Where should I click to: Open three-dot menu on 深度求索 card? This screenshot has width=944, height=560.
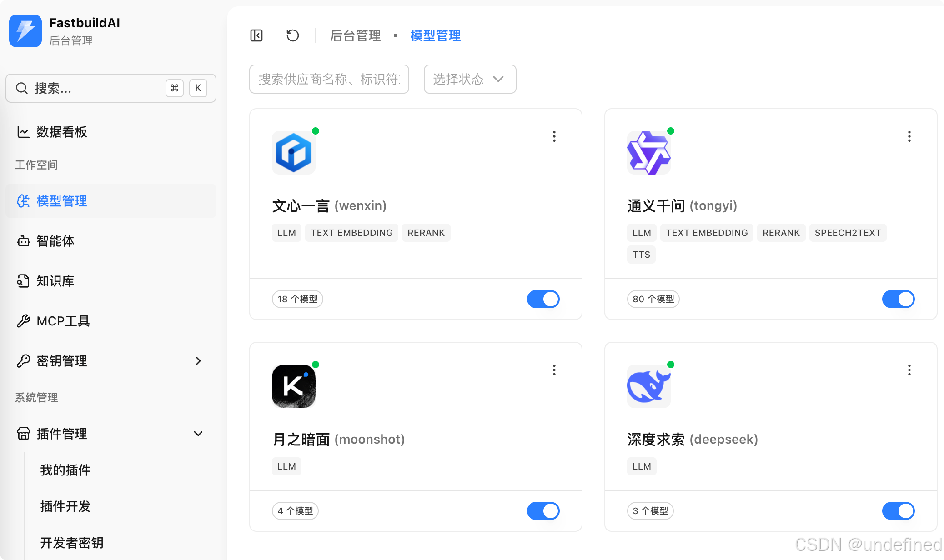[x=909, y=370]
